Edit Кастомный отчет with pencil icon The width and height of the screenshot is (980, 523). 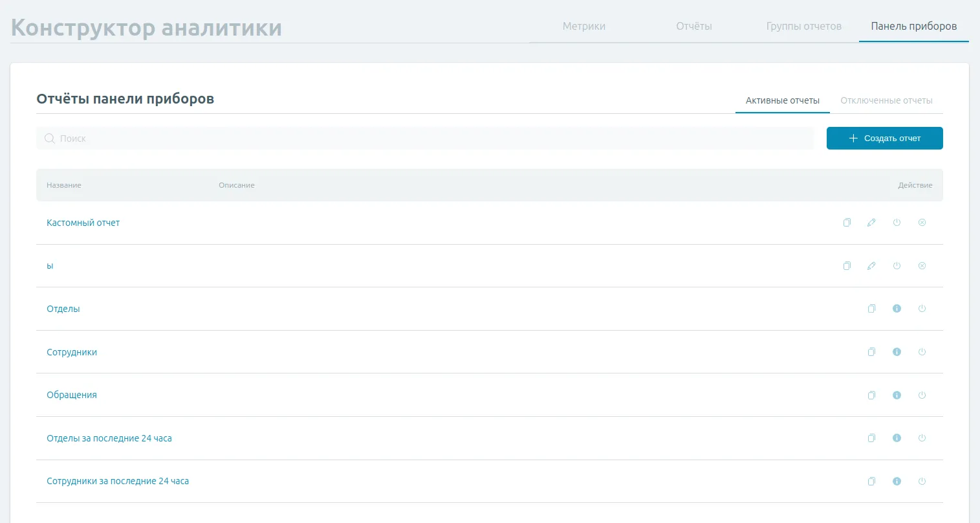coord(871,223)
